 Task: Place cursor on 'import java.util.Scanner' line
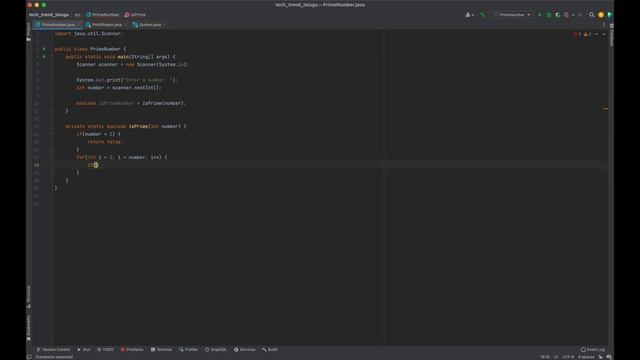click(89, 33)
